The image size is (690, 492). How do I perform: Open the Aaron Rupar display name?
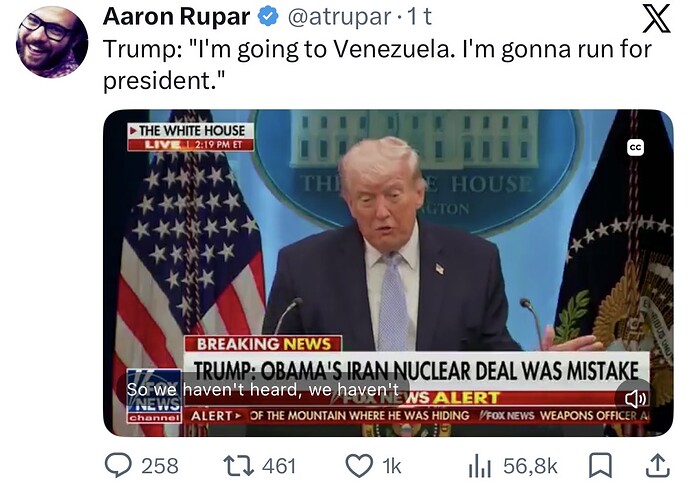(x=176, y=17)
